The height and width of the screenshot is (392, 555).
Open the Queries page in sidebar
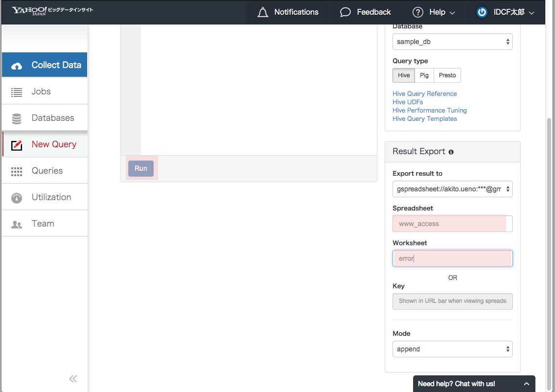tap(45, 170)
